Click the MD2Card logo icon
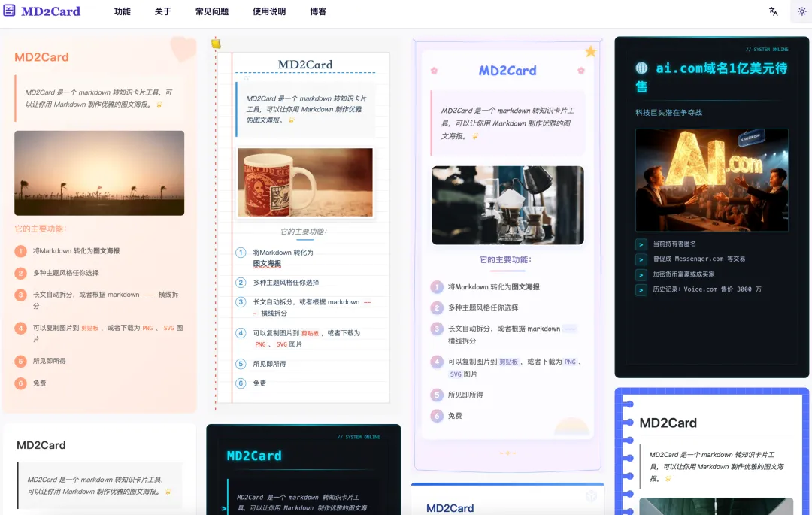Viewport: 812px width, 515px height. tap(9, 11)
